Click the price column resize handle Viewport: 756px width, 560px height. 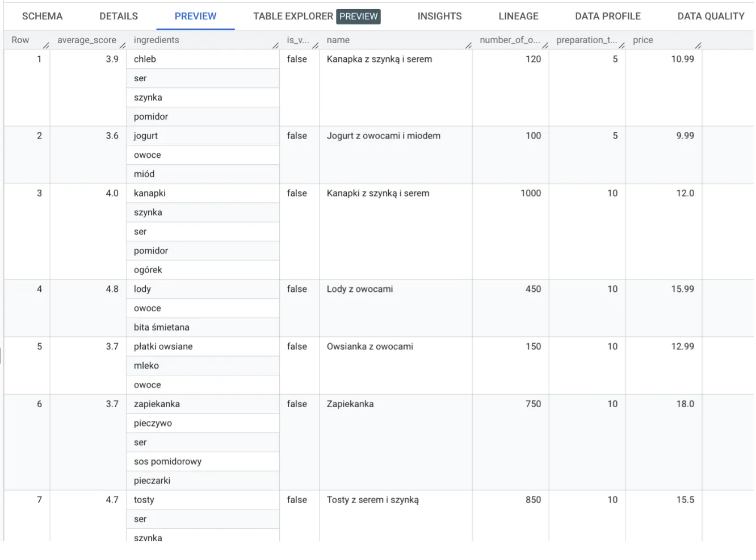click(698, 45)
